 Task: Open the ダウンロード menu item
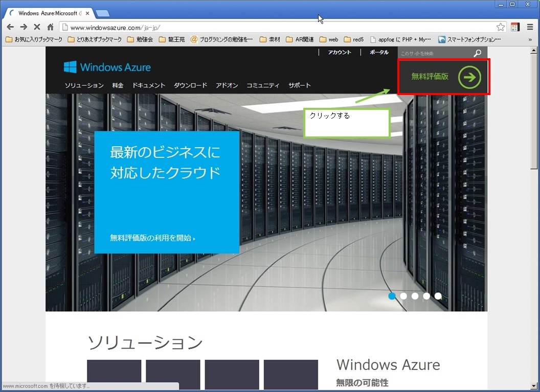[190, 85]
